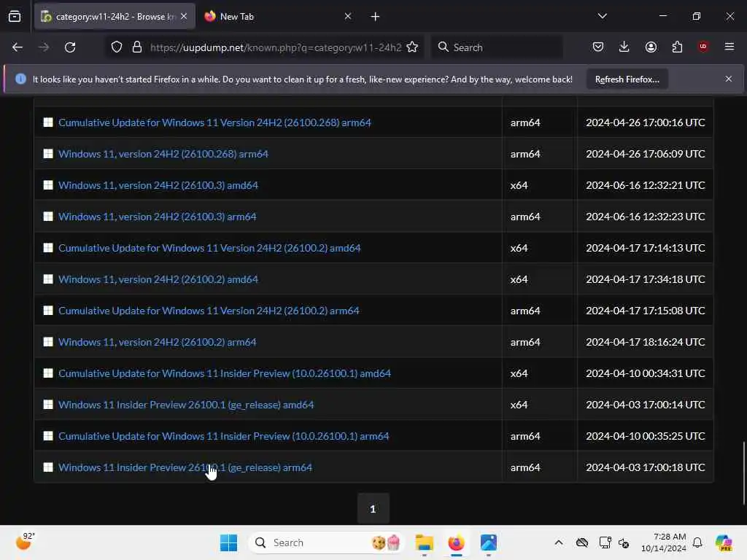The image size is (747, 560).
Task: List all tabs dropdown arrow
Action: (x=602, y=16)
